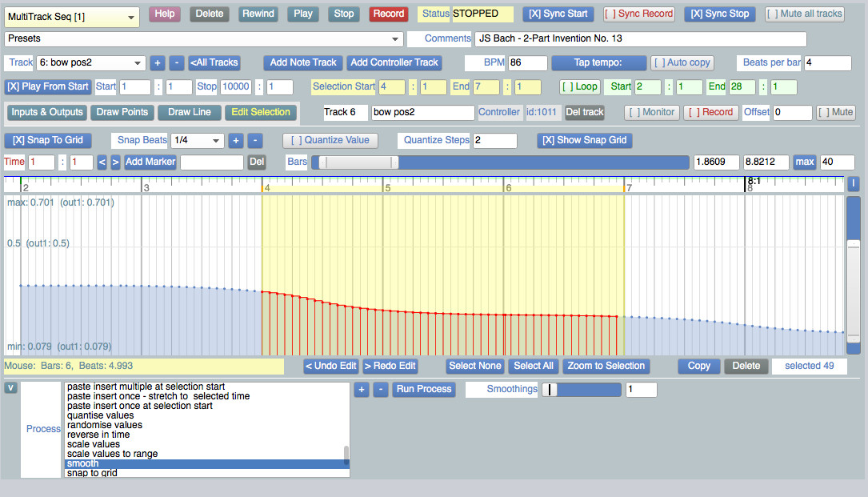This screenshot has width=868, height=497.
Task: Click the Run Process button
Action: 424,389
